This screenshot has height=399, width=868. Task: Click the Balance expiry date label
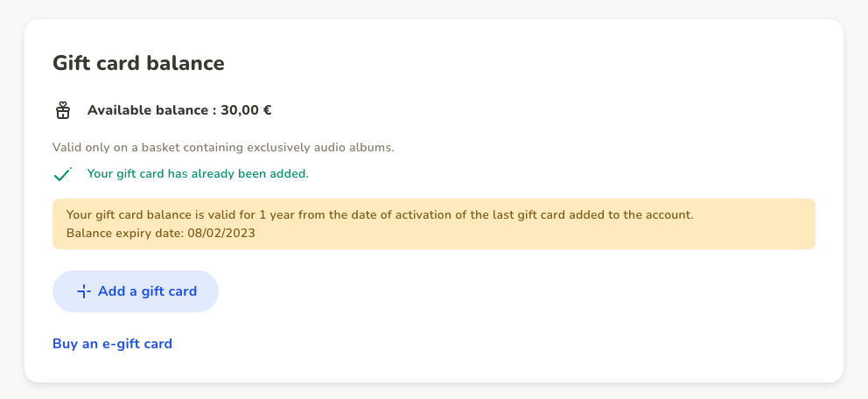point(126,233)
